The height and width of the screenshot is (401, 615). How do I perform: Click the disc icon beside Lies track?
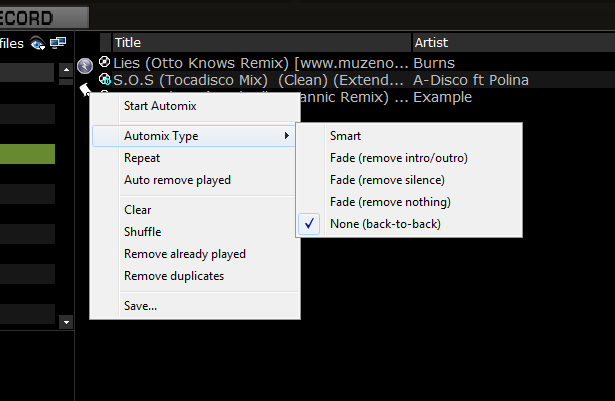(105, 62)
